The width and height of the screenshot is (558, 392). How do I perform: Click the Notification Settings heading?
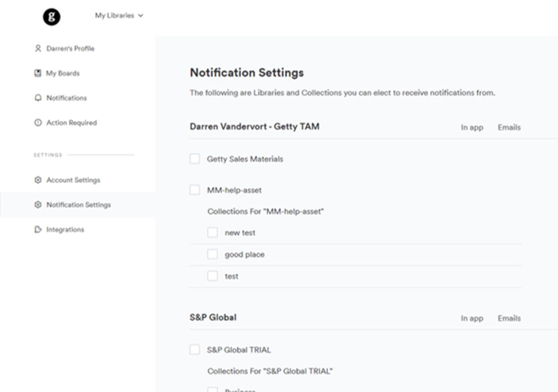coord(247,73)
